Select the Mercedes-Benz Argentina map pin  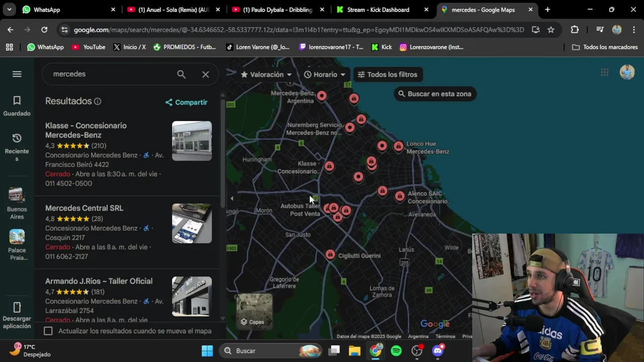(321, 96)
